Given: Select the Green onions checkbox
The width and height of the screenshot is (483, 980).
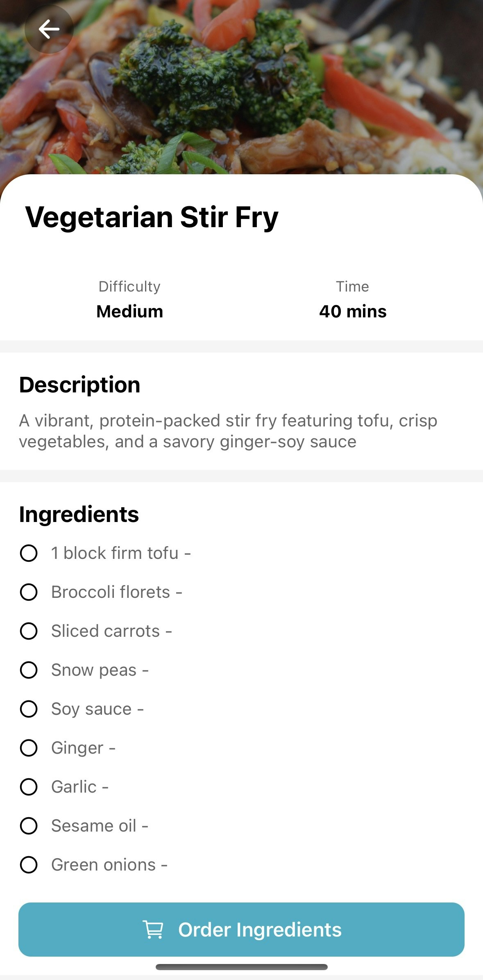Looking at the screenshot, I should tap(29, 865).
